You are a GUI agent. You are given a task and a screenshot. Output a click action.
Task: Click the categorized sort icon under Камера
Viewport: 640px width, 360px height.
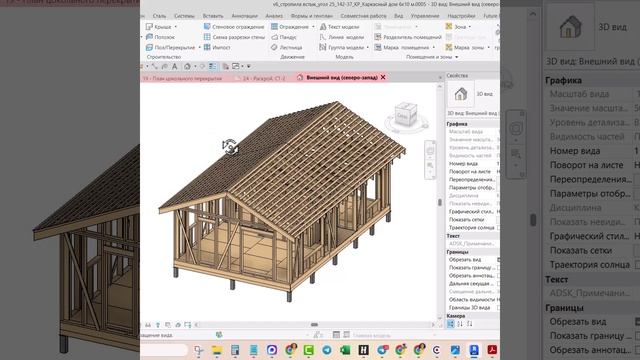(x=450, y=324)
